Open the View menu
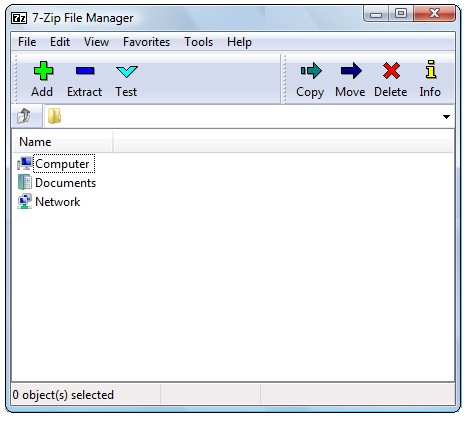Screen dimensions: 470x422 [96, 42]
